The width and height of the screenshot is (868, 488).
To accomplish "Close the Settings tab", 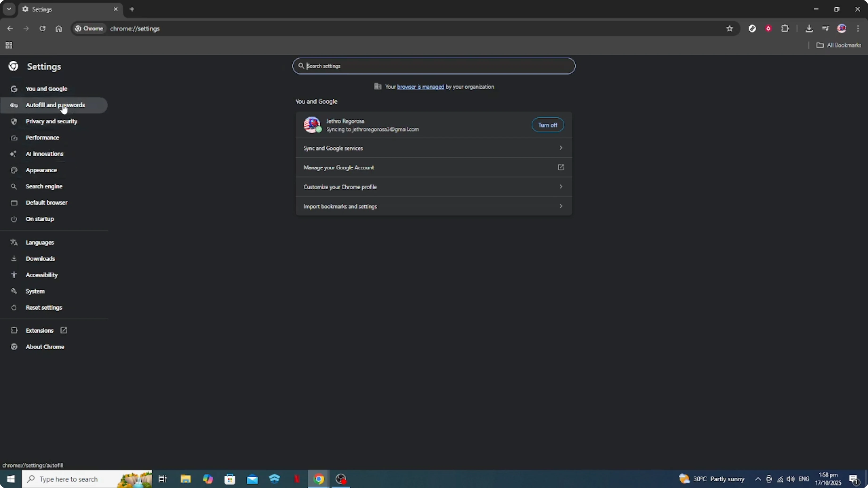I will click(116, 9).
